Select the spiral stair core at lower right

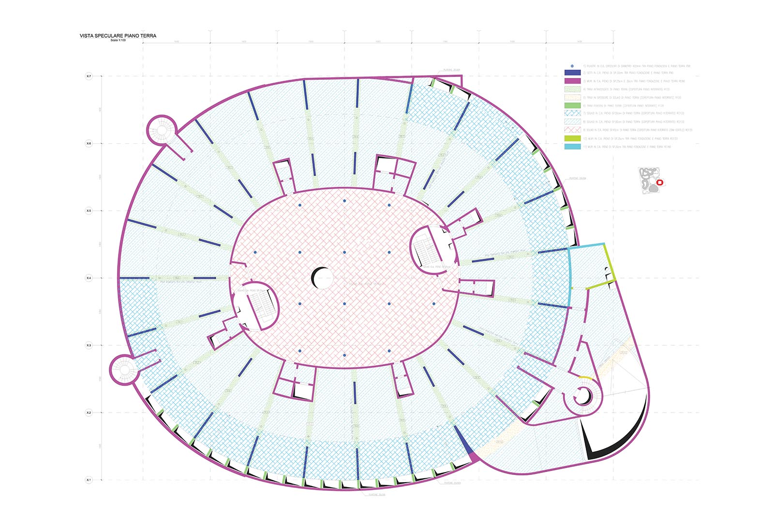(583, 397)
